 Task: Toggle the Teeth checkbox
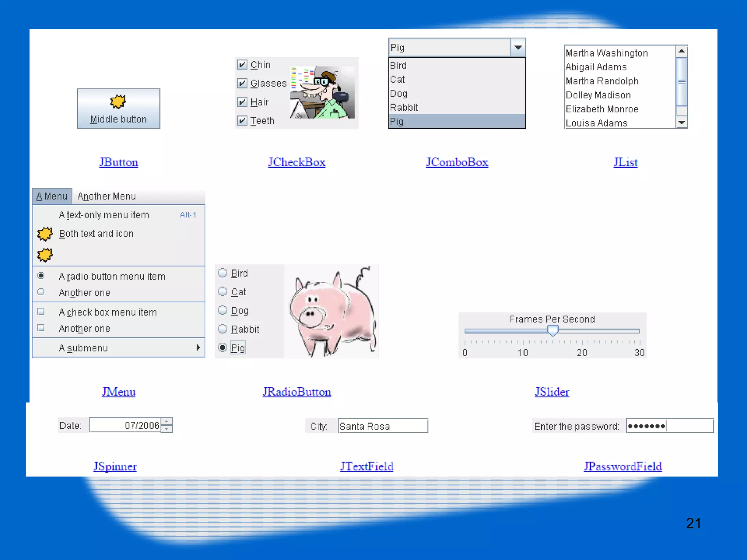242,120
